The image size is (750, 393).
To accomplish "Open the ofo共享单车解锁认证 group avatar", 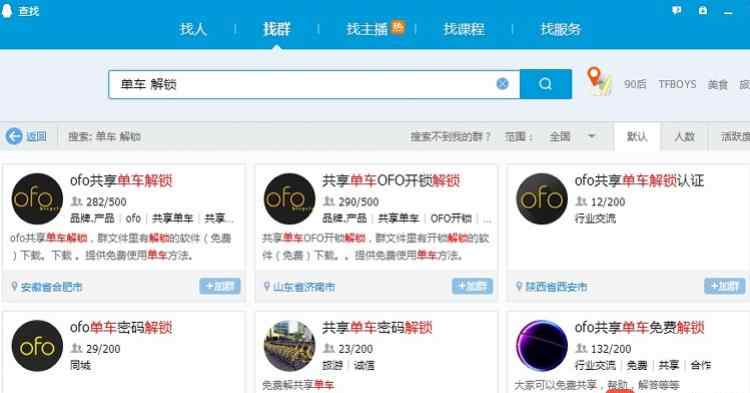I will point(542,199).
